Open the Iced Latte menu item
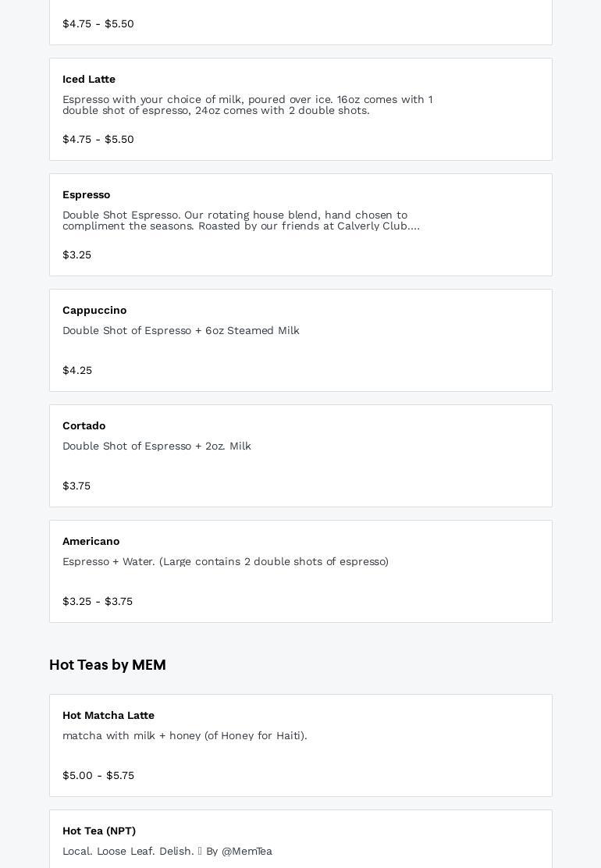The image size is (601, 868). coord(89,79)
